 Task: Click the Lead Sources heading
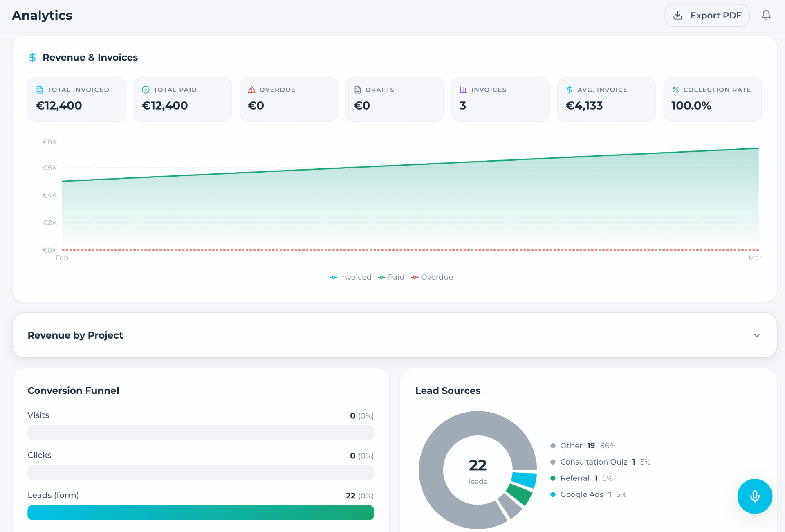click(448, 391)
